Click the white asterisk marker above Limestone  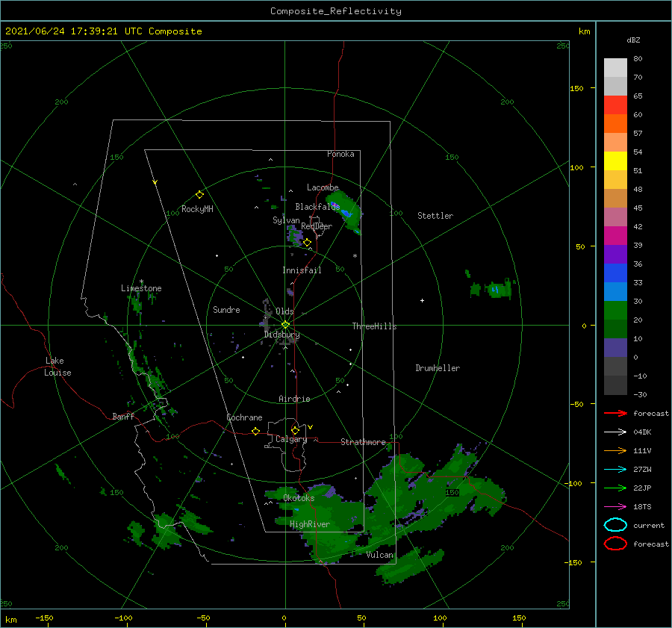click(x=141, y=282)
